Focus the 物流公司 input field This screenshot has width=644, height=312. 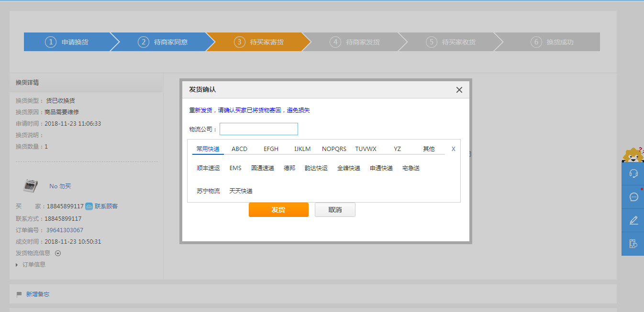pyautogui.click(x=258, y=129)
